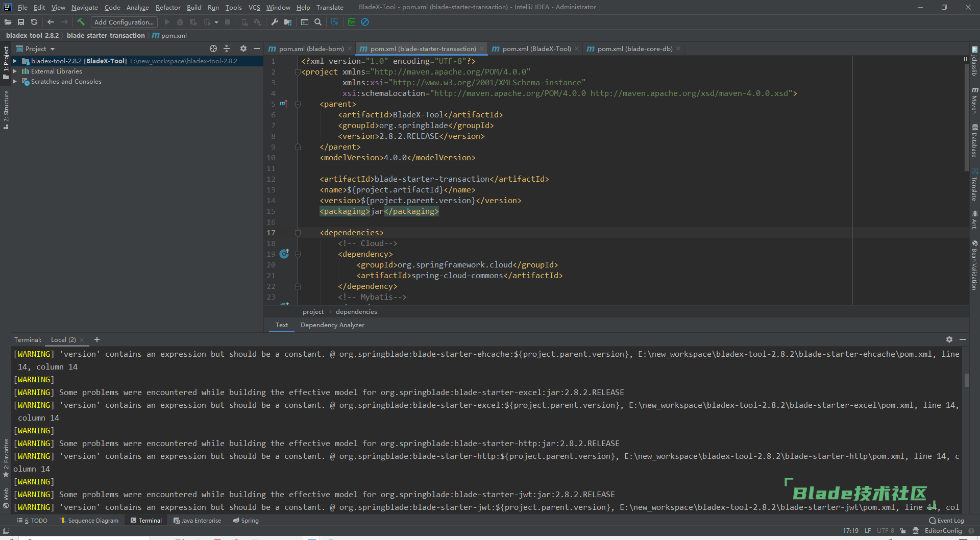Screen dimensions: 980x540
Task: Open the Refactor menu
Action: pyautogui.click(x=168, y=7)
